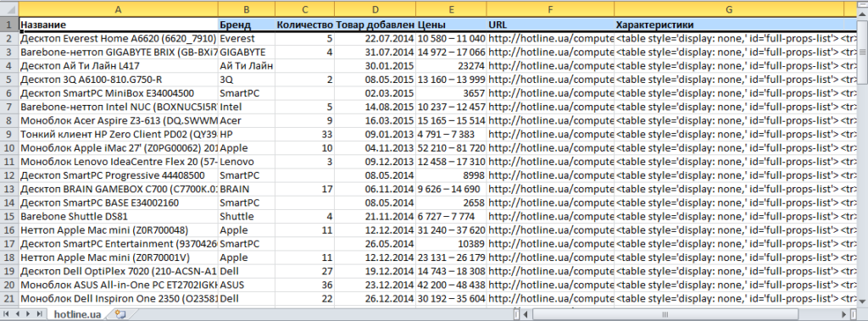The width and height of the screenshot is (868, 321).
Task: Select brand cell 'Everest'
Action: tap(247, 39)
